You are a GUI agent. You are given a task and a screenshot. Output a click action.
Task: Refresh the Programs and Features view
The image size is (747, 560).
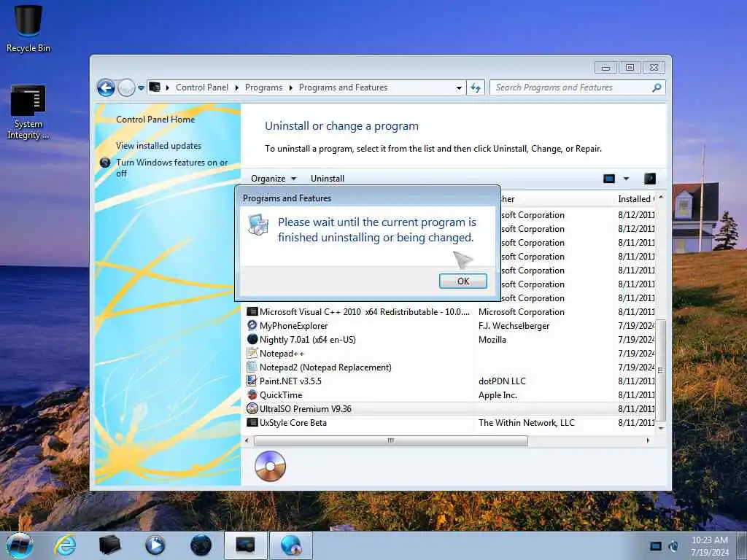[x=476, y=87]
